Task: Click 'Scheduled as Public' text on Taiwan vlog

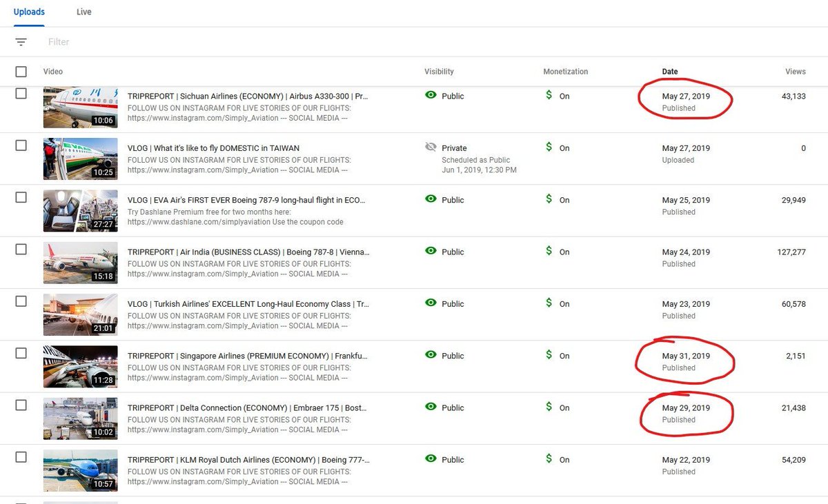Action: [x=476, y=160]
